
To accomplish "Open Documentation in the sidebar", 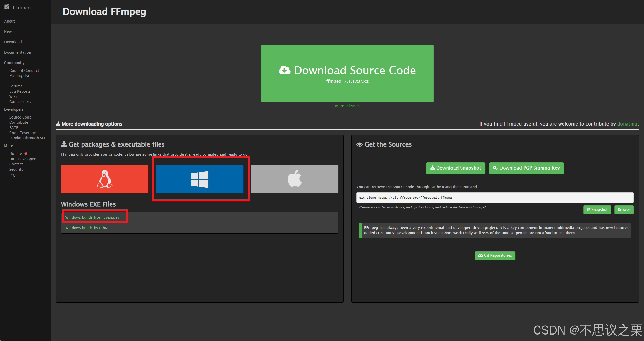I will click(x=18, y=52).
